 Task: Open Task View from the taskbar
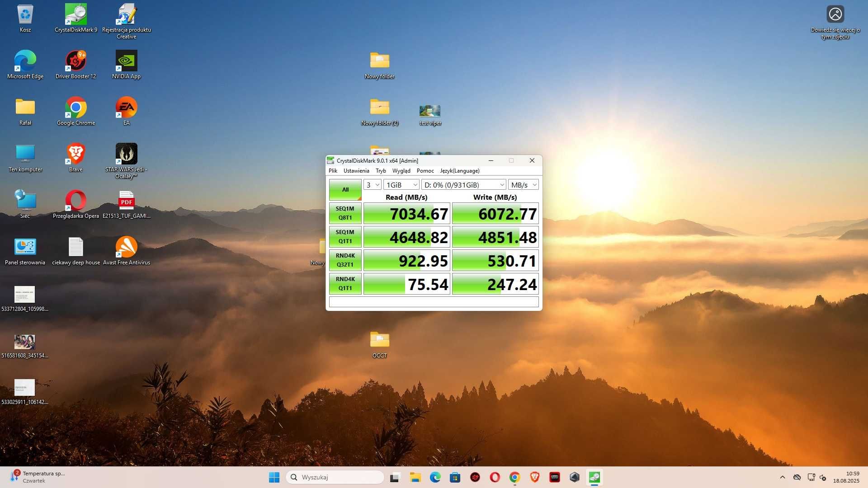tap(395, 477)
